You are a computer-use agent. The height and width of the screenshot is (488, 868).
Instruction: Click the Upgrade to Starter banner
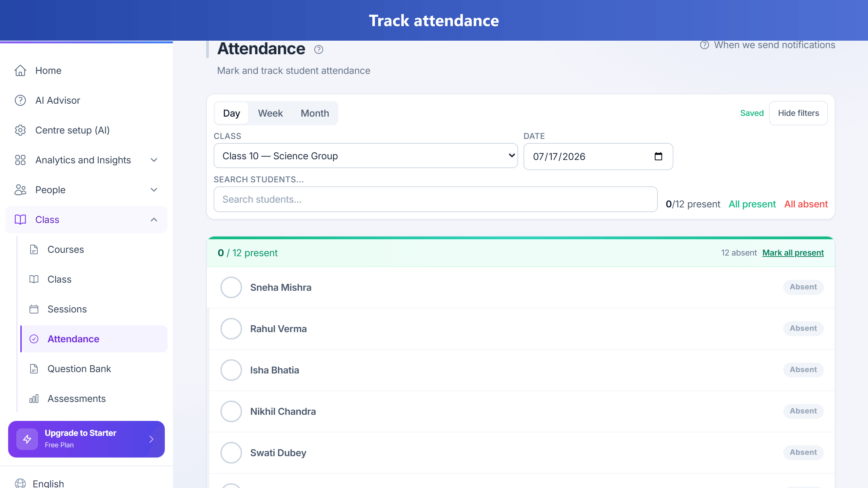click(x=86, y=439)
